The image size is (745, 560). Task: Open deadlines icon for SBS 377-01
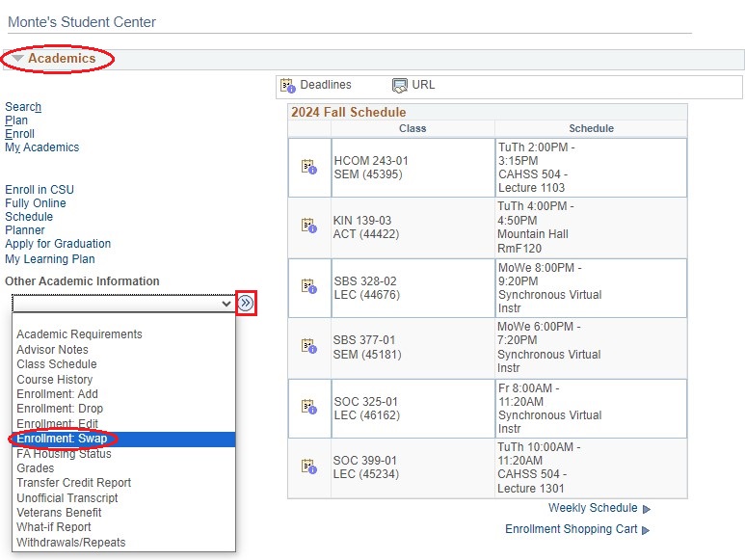[x=308, y=346]
